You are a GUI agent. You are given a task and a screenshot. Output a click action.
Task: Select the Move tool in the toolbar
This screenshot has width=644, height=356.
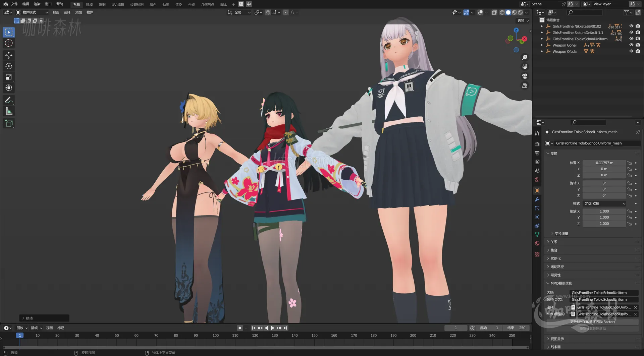pyautogui.click(x=9, y=55)
